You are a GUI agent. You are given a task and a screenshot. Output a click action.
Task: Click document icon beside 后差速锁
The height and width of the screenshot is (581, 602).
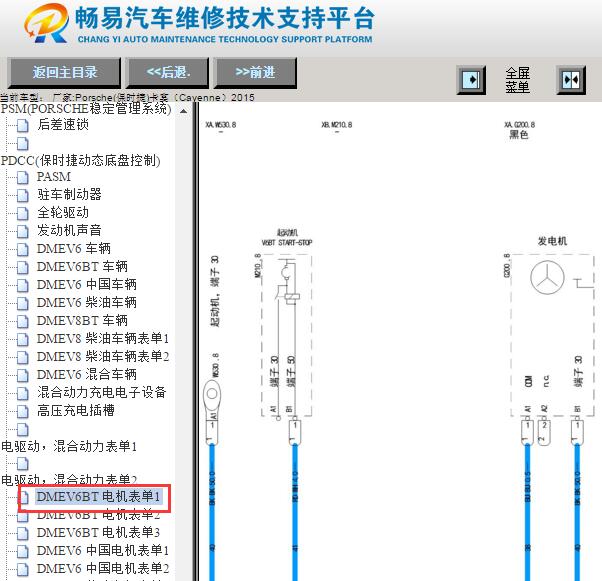[23, 126]
